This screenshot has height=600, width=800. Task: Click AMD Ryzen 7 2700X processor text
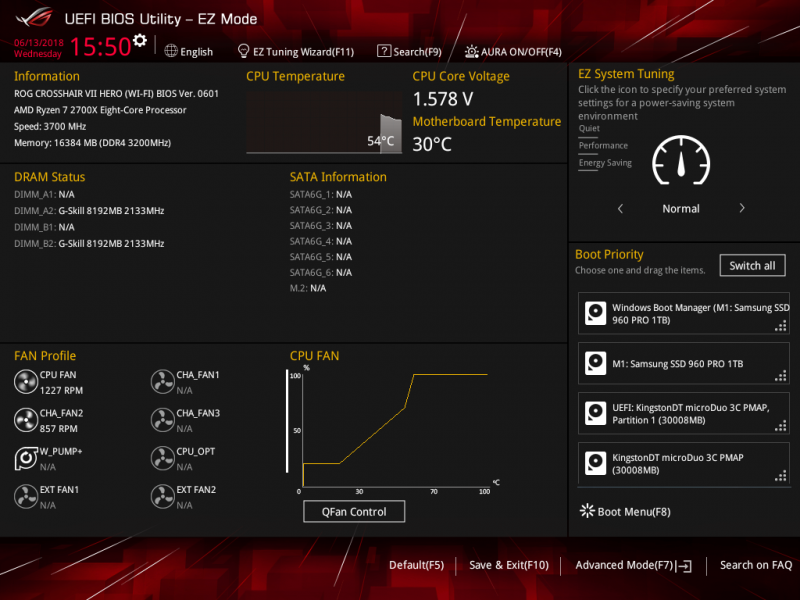pos(100,110)
